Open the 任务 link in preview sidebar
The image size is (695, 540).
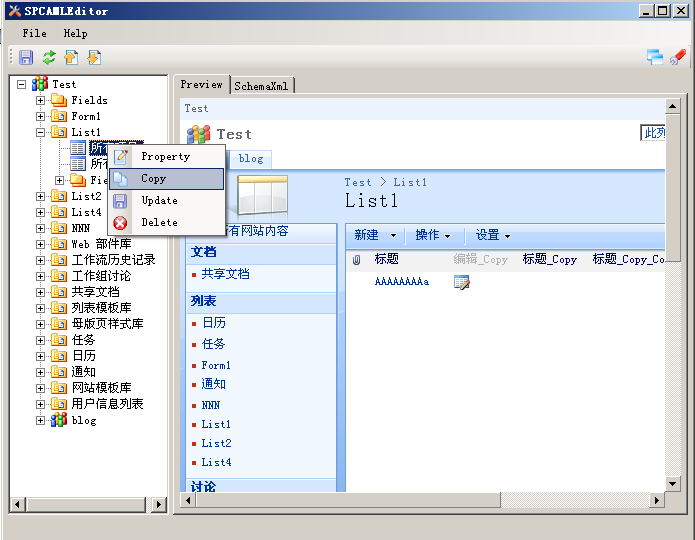point(214,344)
